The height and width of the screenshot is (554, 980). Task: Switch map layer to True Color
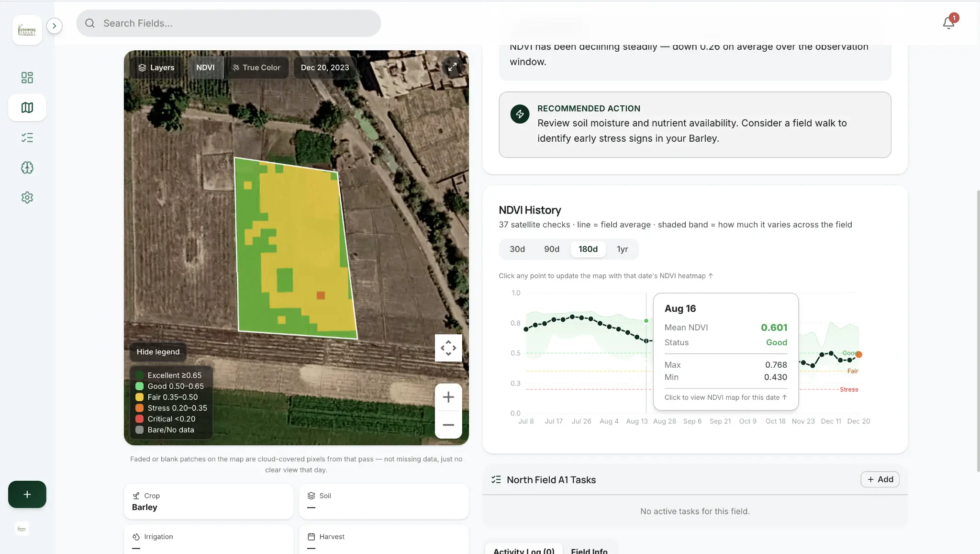pos(256,68)
